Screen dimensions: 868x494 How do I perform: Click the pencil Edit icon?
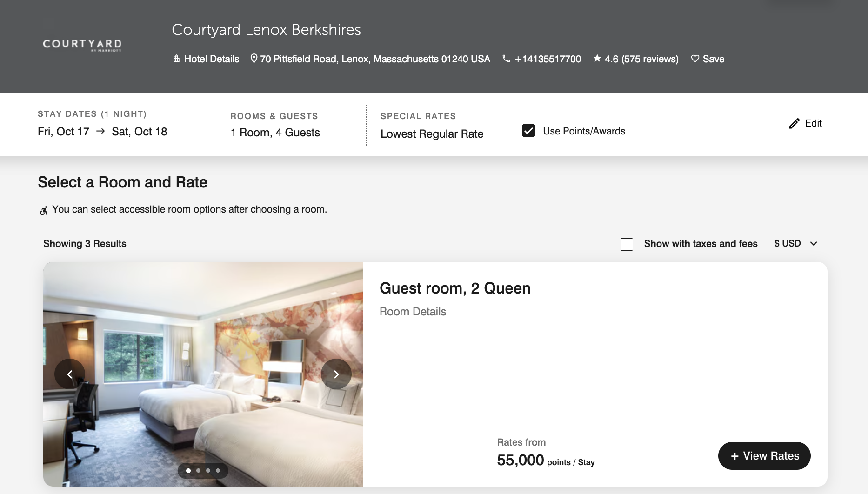click(795, 123)
